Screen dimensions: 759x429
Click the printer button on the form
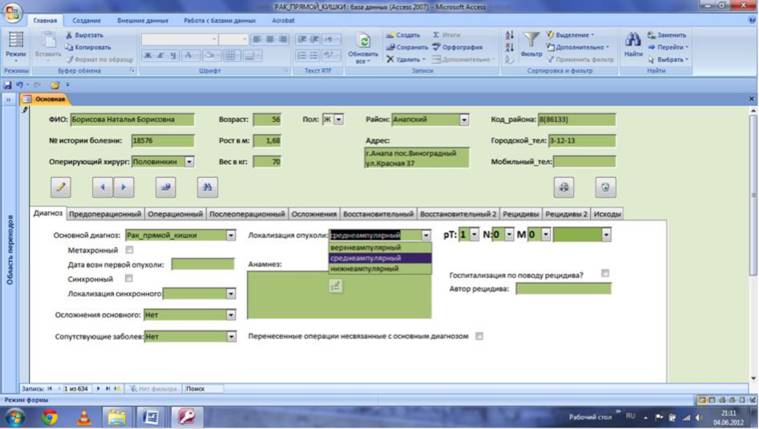(x=564, y=187)
